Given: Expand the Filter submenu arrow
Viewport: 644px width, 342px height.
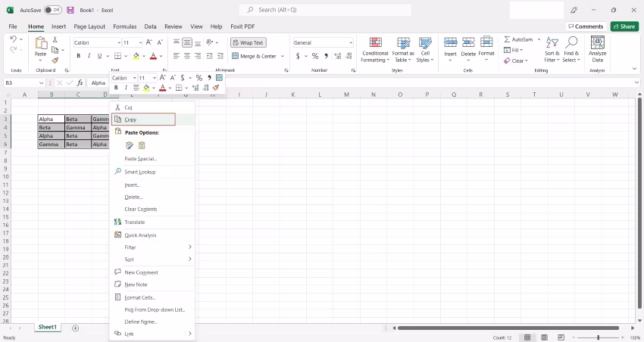Looking at the screenshot, I should click(189, 247).
